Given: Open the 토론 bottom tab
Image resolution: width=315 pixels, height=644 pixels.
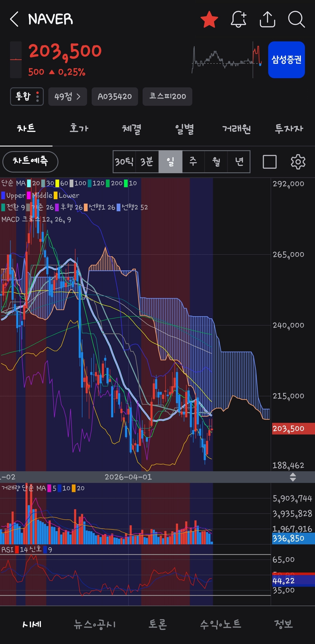Looking at the screenshot, I should tap(158, 624).
